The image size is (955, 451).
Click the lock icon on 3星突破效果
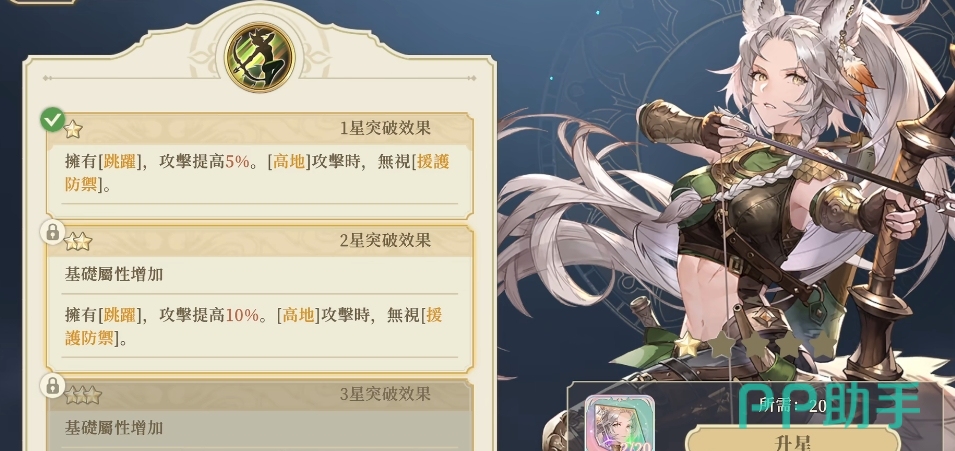pos(53,385)
